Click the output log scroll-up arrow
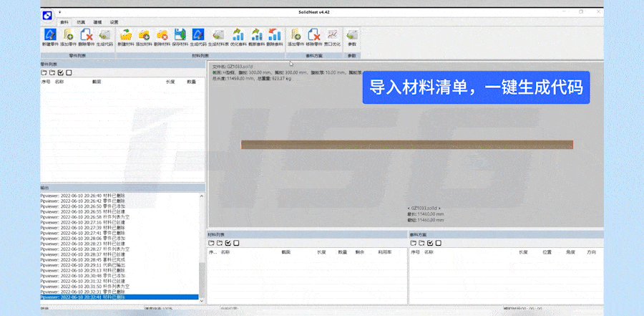The width and height of the screenshot is (644, 316). click(x=202, y=196)
